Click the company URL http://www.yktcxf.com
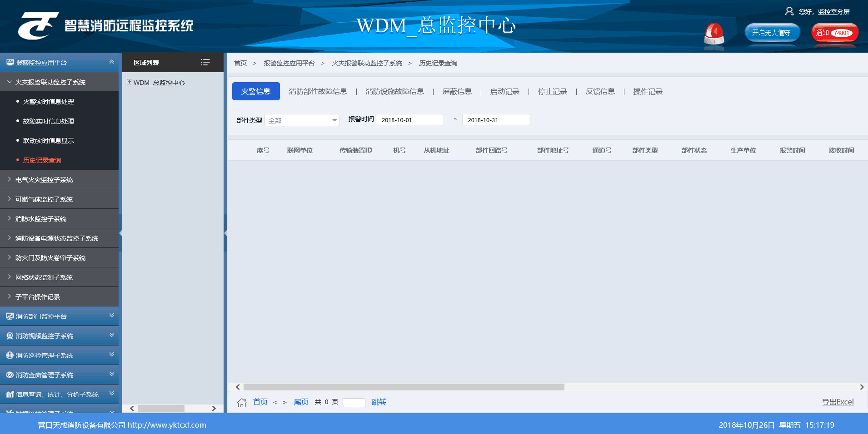The width and height of the screenshot is (868, 434). [167, 425]
